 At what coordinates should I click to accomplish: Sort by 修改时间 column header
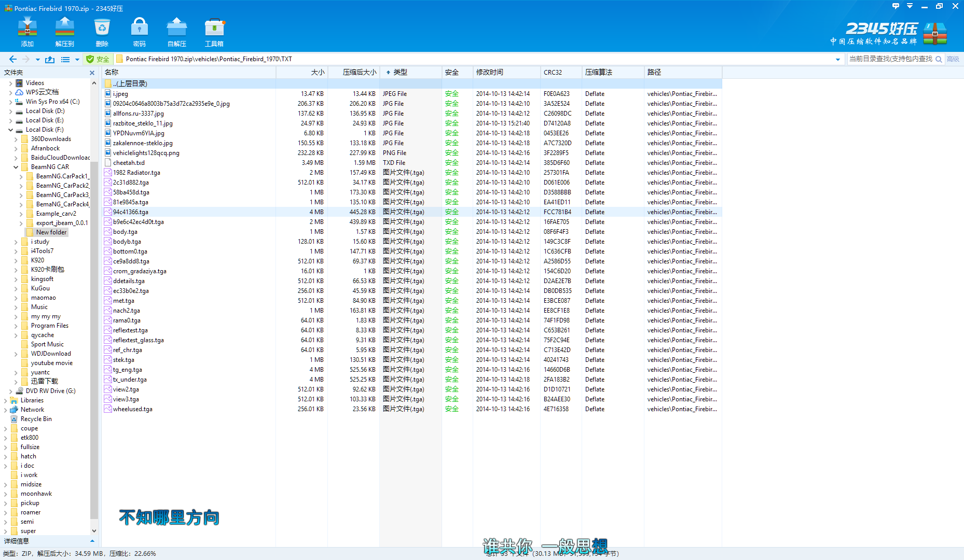tap(506, 72)
